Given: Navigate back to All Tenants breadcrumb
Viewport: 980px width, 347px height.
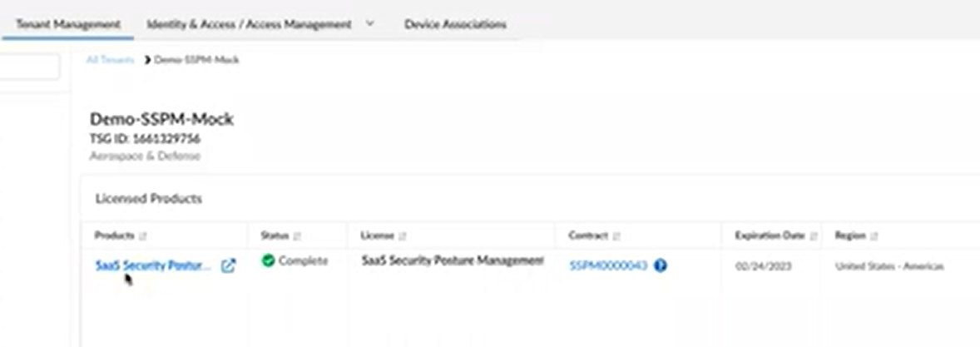Looking at the screenshot, I should click(110, 60).
